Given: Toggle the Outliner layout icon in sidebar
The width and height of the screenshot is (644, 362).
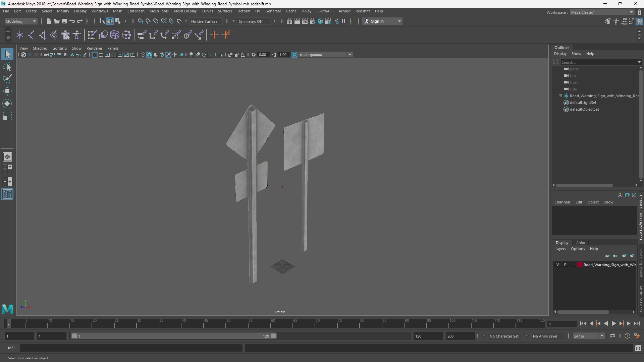Looking at the screenshot, I should click(x=7, y=194).
